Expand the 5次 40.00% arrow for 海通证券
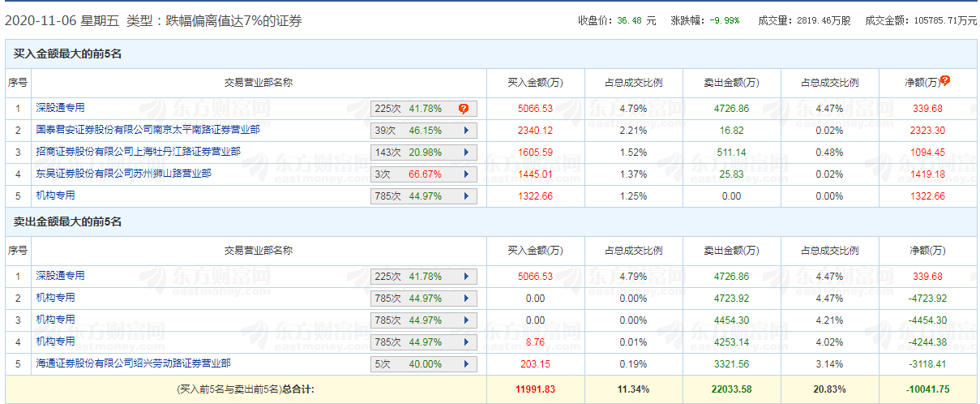 [x=466, y=364]
